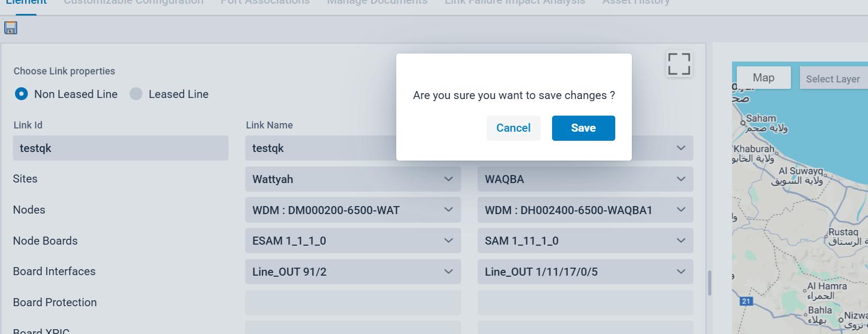
Task: Click the form's vertical scrollbar handle
Action: coord(710,283)
